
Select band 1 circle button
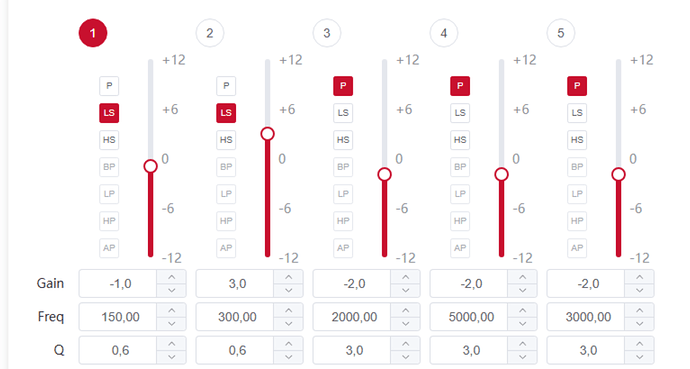(x=93, y=33)
